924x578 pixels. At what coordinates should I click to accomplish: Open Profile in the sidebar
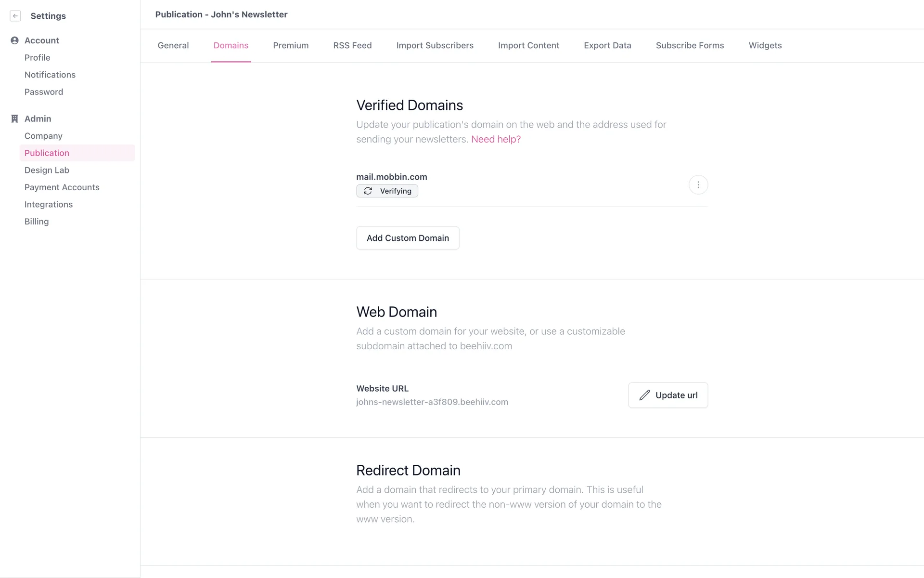[x=38, y=58]
